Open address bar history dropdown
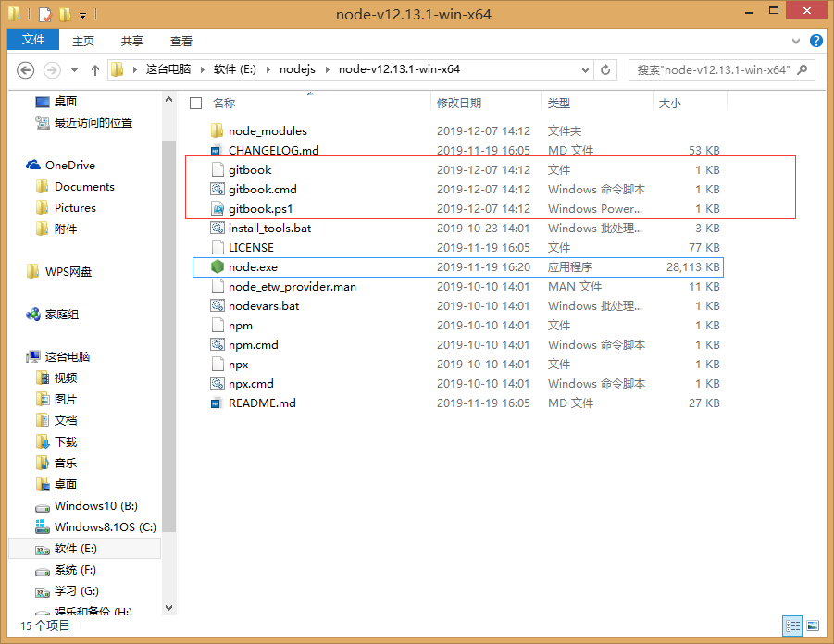Screen dimensions: 834x644 click(585, 70)
